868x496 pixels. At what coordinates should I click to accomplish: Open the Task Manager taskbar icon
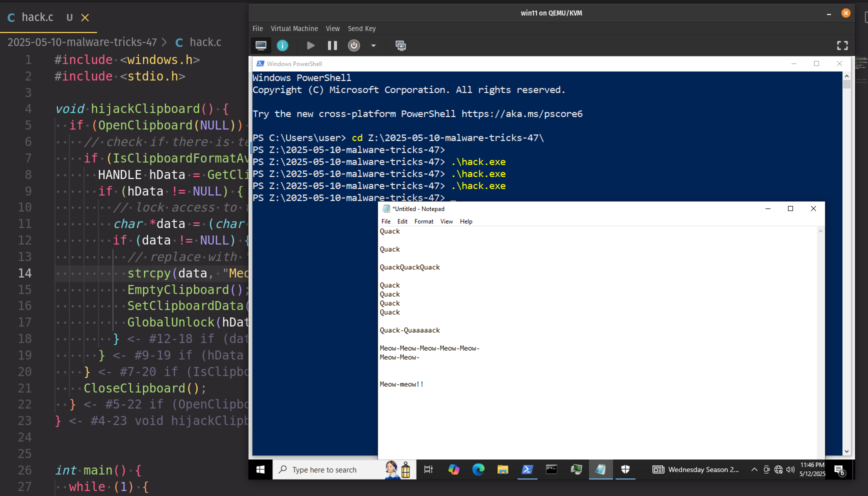tap(576, 469)
